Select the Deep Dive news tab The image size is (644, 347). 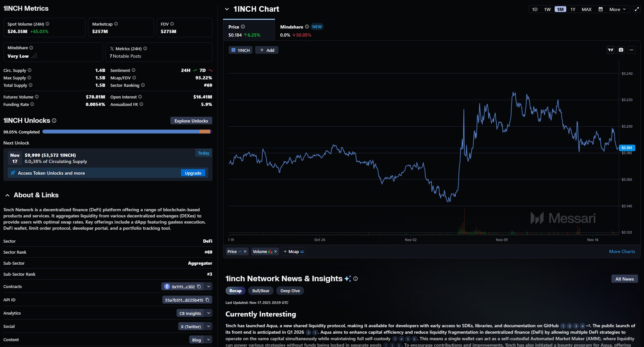290,291
